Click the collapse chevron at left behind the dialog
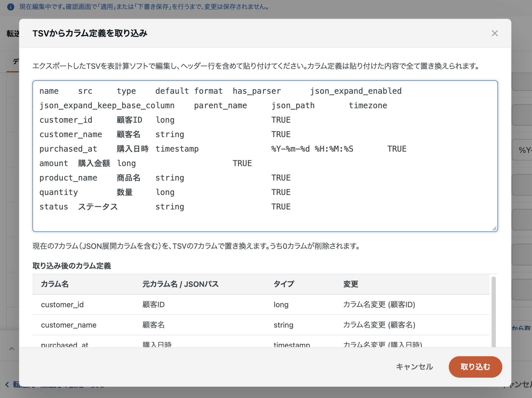Viewport: 532px width, 398px height. click(12, 349)
